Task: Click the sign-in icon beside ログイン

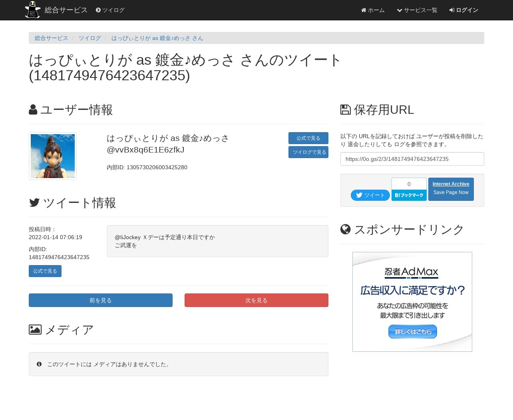Action: point(452,10)
